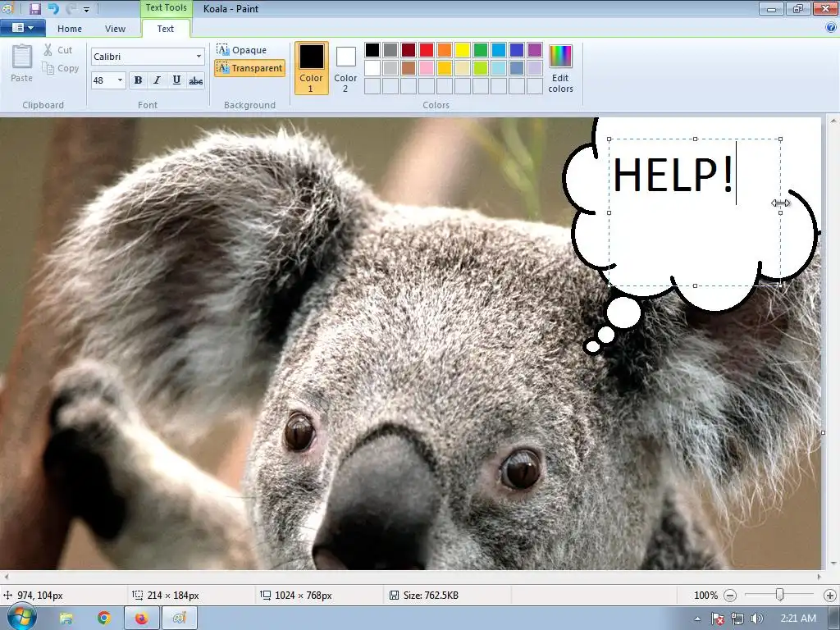Select Color 1 foreground button

[x=311, y=68]
